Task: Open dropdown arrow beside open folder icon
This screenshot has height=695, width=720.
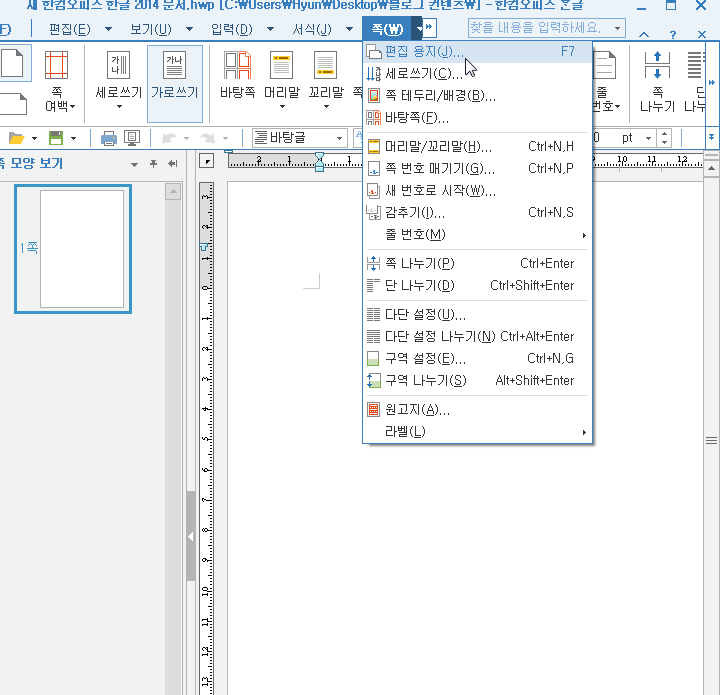Action: pos(34,138)
